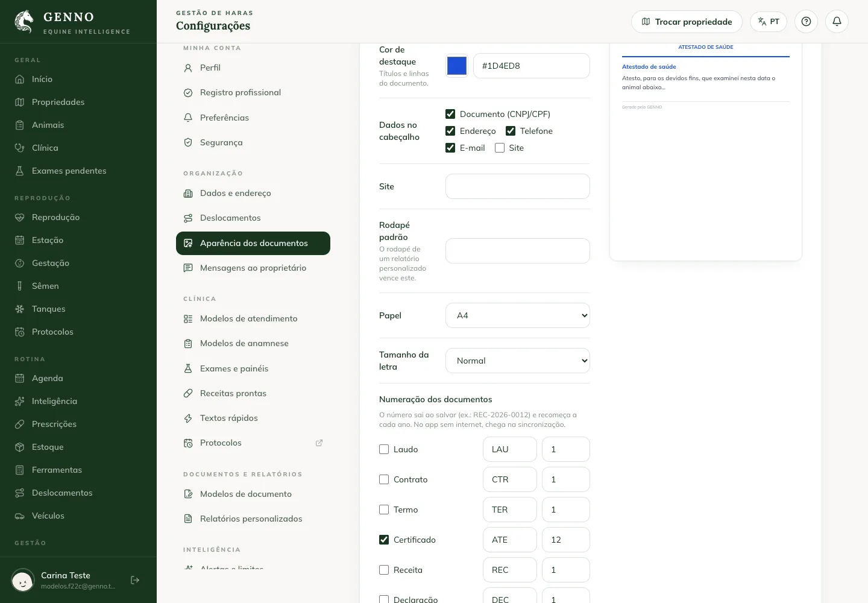Enable the Site checkbox in header data
The width and height of the screenshot is (868, 603).
[x=500, y=148]
